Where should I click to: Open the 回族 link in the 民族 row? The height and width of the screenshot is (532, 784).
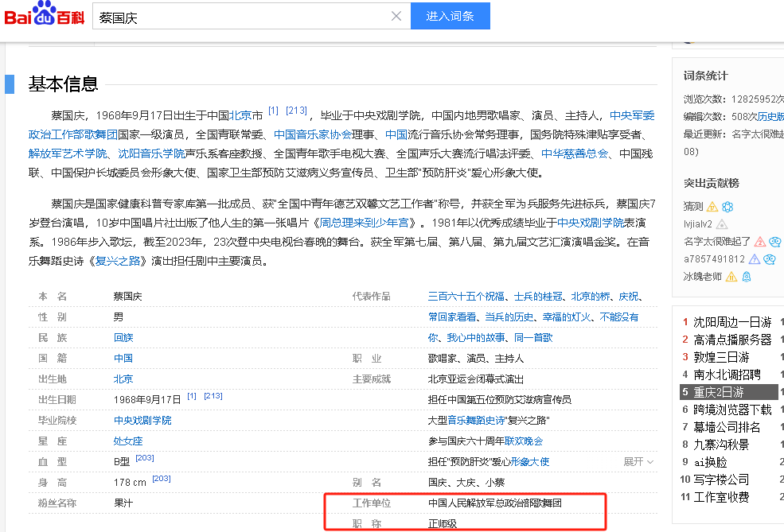(x=123, y=338)
